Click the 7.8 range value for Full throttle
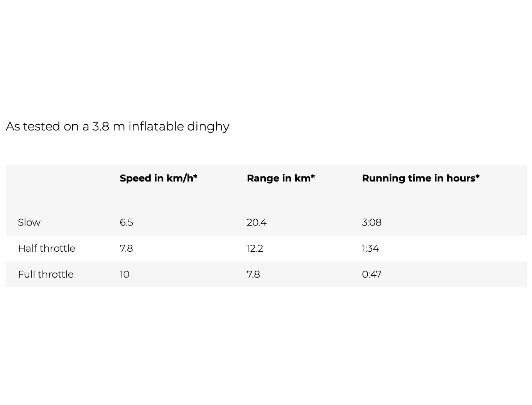The height and width of the screenshot is (405, 532). point(253,274)
